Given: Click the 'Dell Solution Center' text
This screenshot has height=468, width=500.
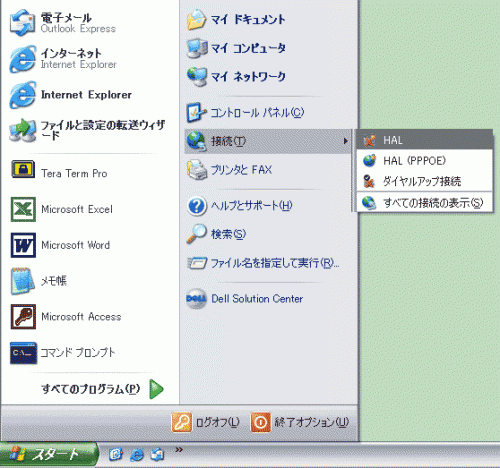Looking at the screenshot, I should point(257,299).
